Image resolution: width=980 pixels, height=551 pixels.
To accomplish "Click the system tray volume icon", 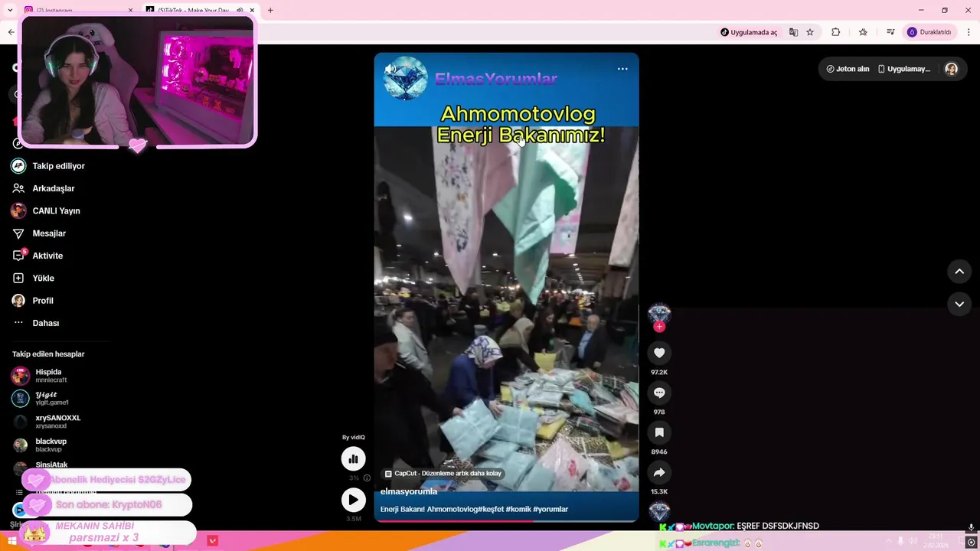I will [913, 541].
